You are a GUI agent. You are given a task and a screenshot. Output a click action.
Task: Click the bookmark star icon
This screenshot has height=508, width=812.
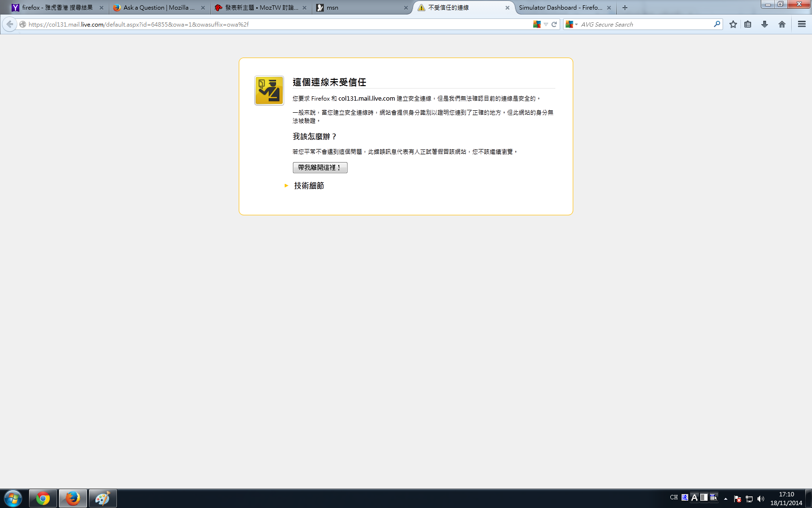coord(733,24)
